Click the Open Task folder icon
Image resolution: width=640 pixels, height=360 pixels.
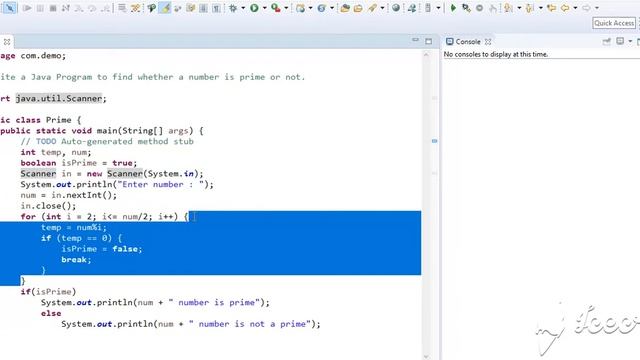(358, 8)
